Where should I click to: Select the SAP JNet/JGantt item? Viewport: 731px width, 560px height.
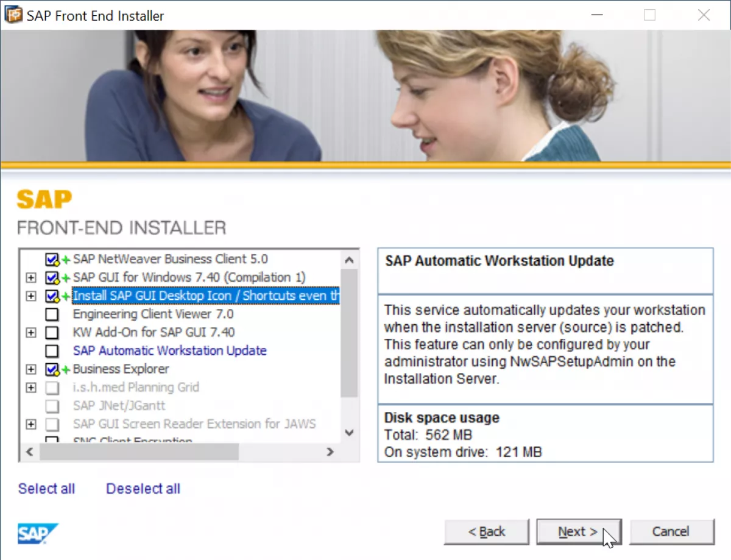[x=119, y=405]
